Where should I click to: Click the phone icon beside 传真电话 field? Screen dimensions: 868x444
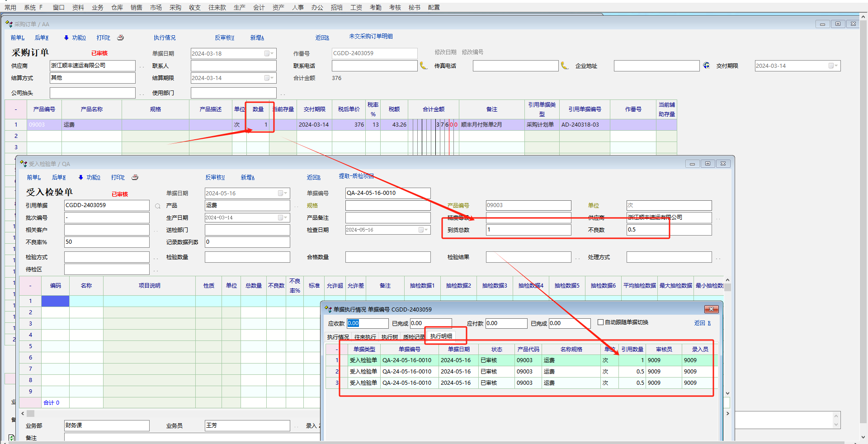564,66
